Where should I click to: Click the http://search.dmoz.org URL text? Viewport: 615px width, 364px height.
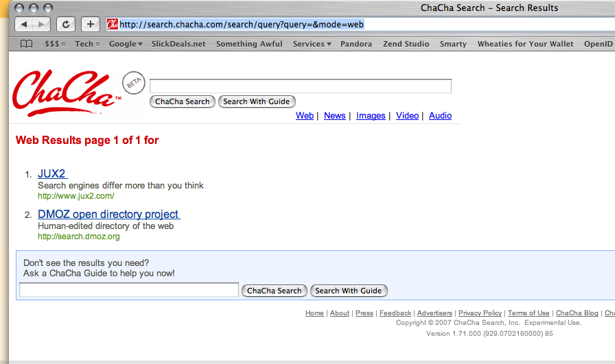click(x=79, y=236)
